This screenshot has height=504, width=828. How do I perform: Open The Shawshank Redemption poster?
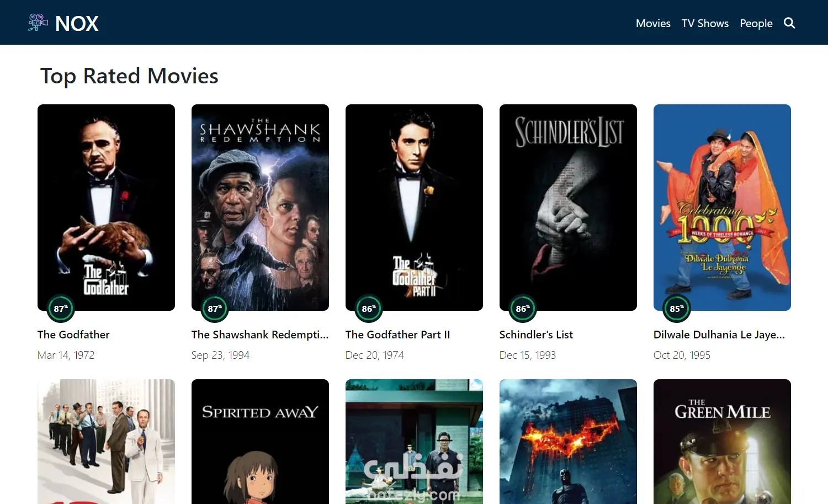coord(260,208)
